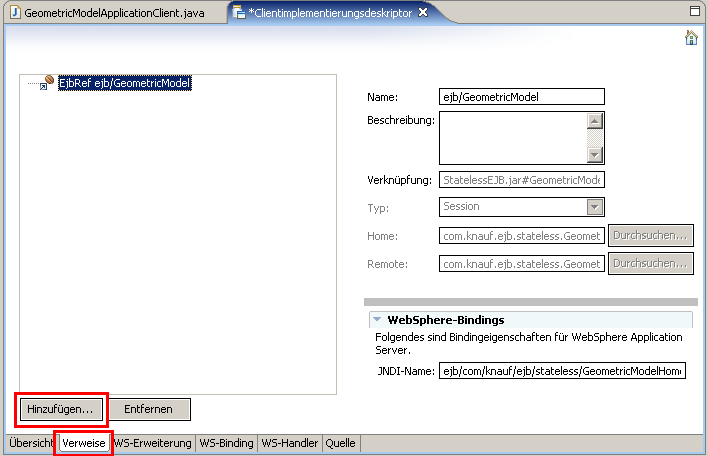The image size is (708, 456).
Task: Maximize the editor area with corner icon
Action: pos(695,11)
